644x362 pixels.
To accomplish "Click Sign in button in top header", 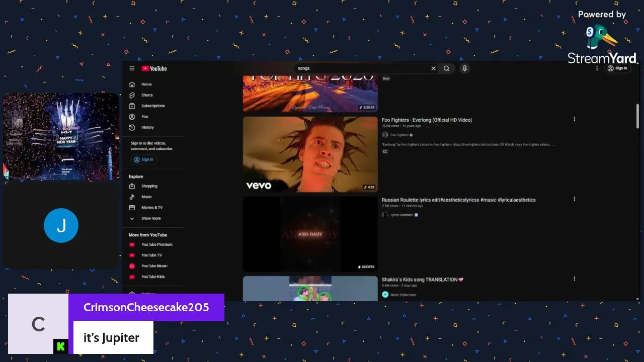I will coord(617,68).
